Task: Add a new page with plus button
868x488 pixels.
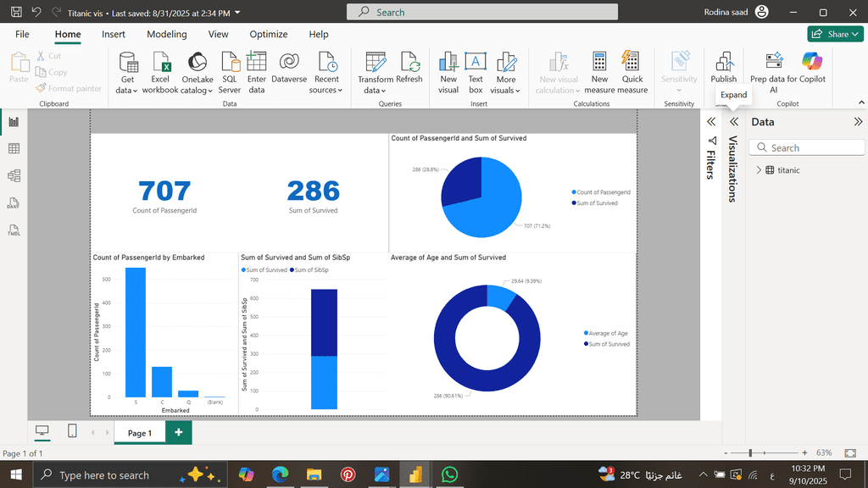Action: point(178,433)
